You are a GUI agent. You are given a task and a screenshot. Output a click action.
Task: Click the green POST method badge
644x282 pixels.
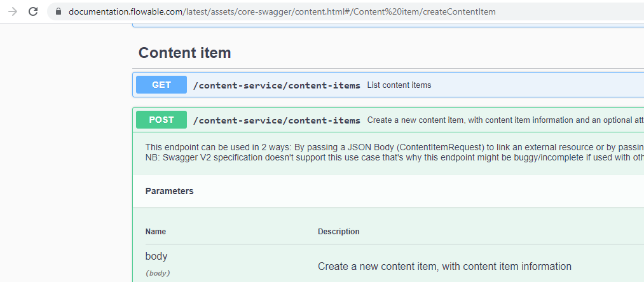pyautogui.click(x=161, y=120)
